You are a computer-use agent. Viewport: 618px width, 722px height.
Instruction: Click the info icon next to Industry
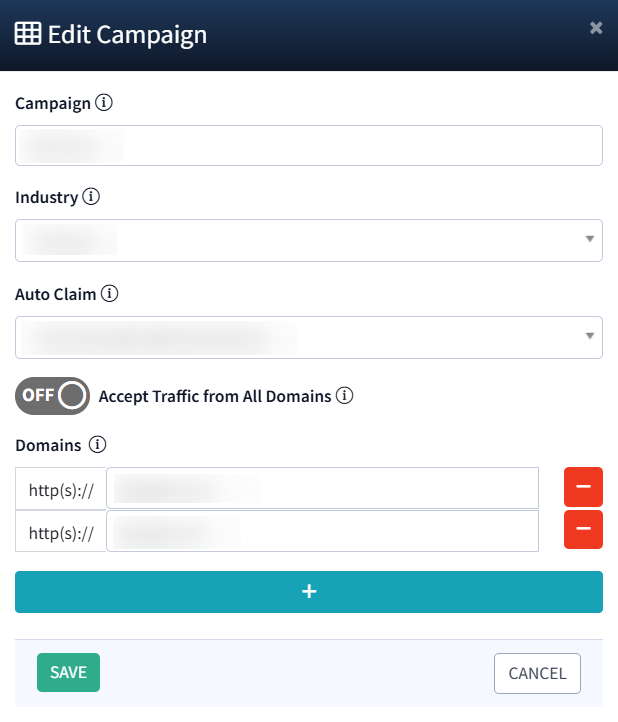point(91,197)
